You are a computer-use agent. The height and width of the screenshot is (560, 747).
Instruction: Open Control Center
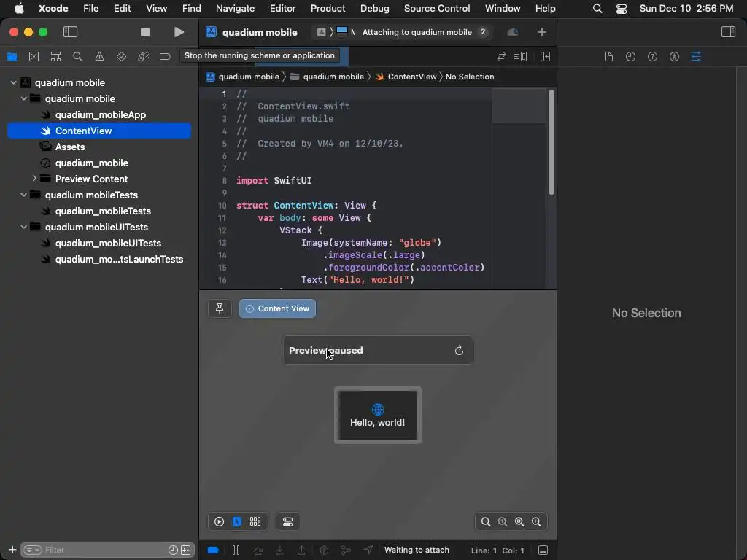[x=622, y=8]
